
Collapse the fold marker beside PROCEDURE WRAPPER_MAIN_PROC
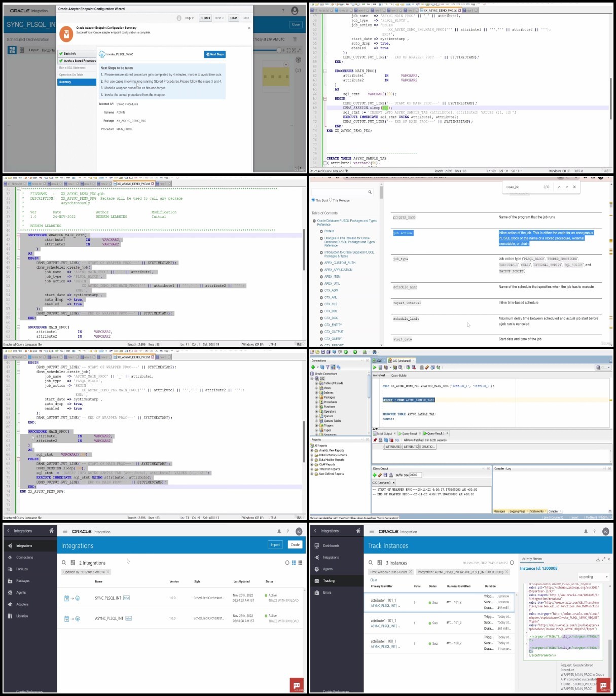point(18,235)
